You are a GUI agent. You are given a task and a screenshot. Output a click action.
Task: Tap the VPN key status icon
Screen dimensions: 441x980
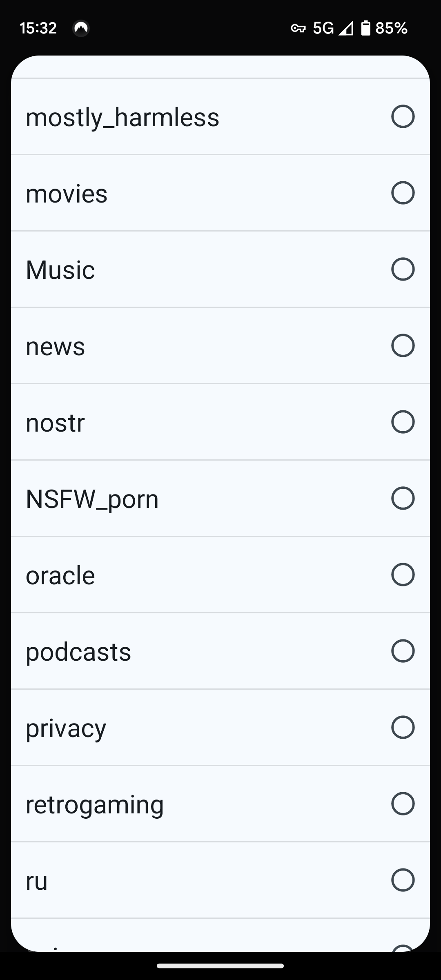click(x=298, y=28)
